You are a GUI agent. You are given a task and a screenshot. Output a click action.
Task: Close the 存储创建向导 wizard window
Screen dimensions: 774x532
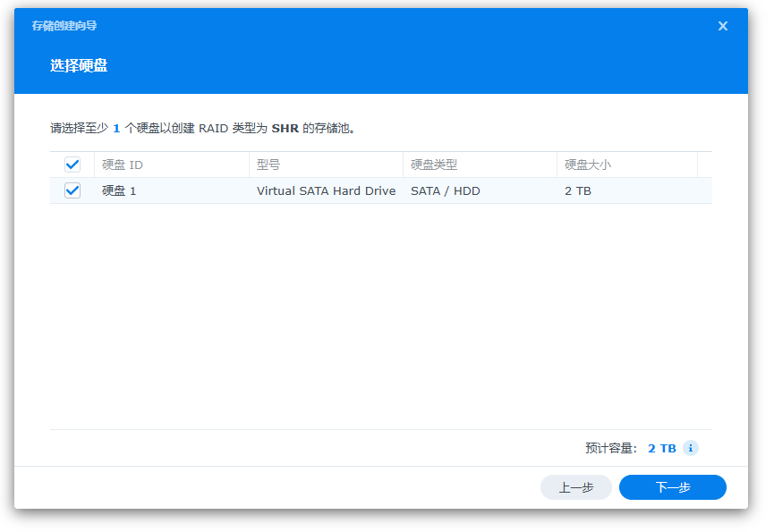pyautogui.click(x=723, y=26)
